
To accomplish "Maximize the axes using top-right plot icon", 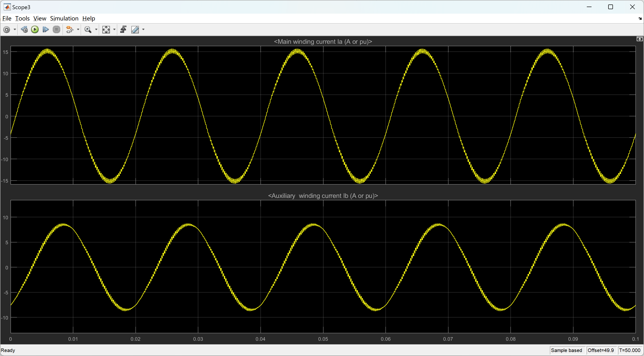I will point(639,39).
